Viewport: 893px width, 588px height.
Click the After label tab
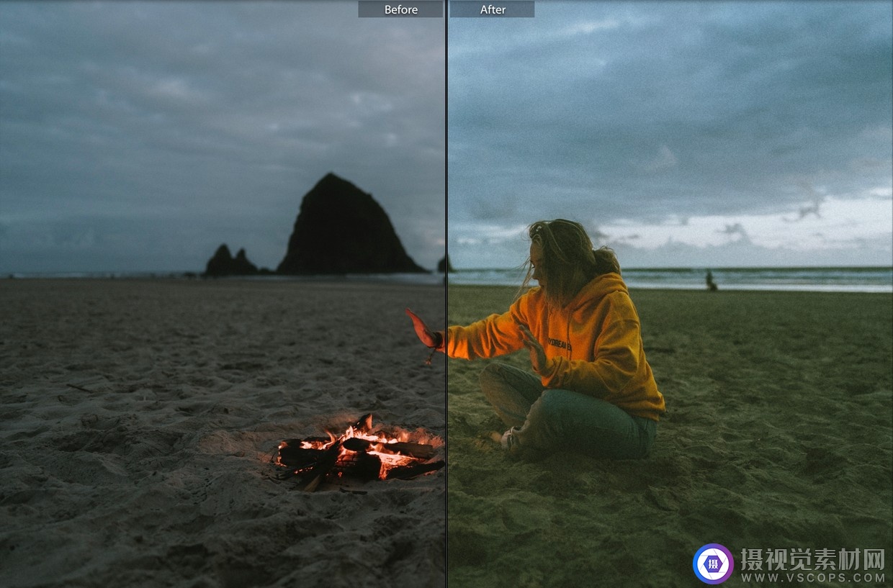493,9
